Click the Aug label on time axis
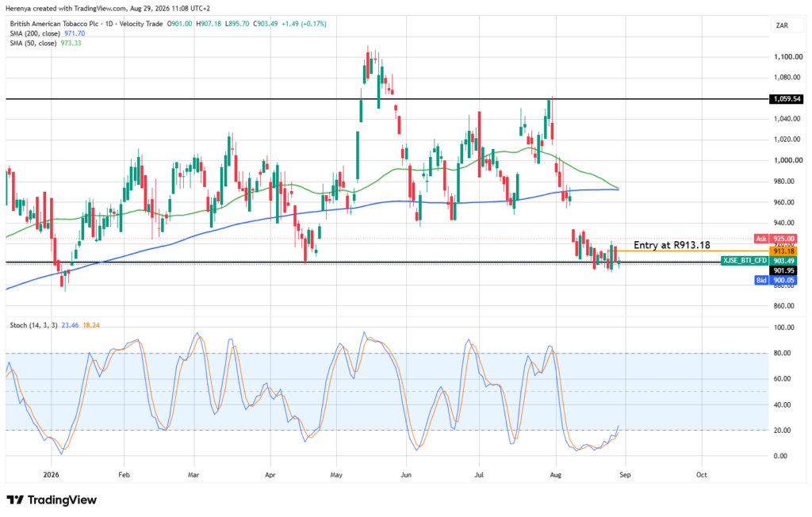The height and width of the screenshot is (517, 812). pyautogui.click(x=555, y=474)
